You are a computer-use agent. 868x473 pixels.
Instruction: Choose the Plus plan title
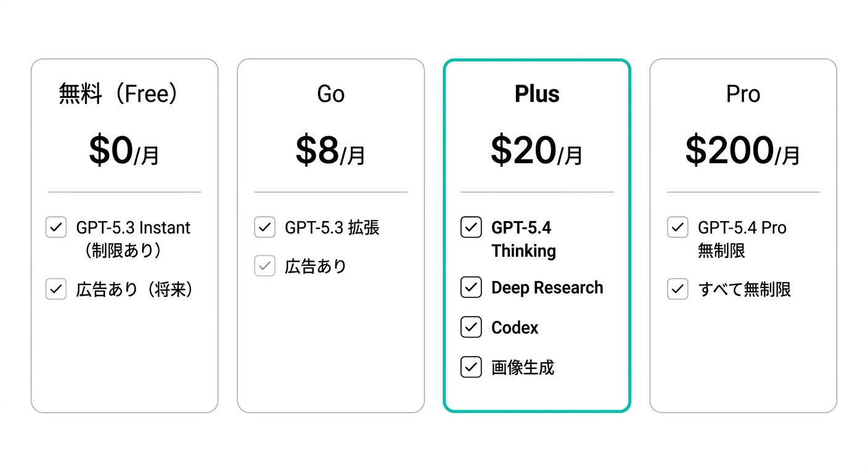click(537, 94)
